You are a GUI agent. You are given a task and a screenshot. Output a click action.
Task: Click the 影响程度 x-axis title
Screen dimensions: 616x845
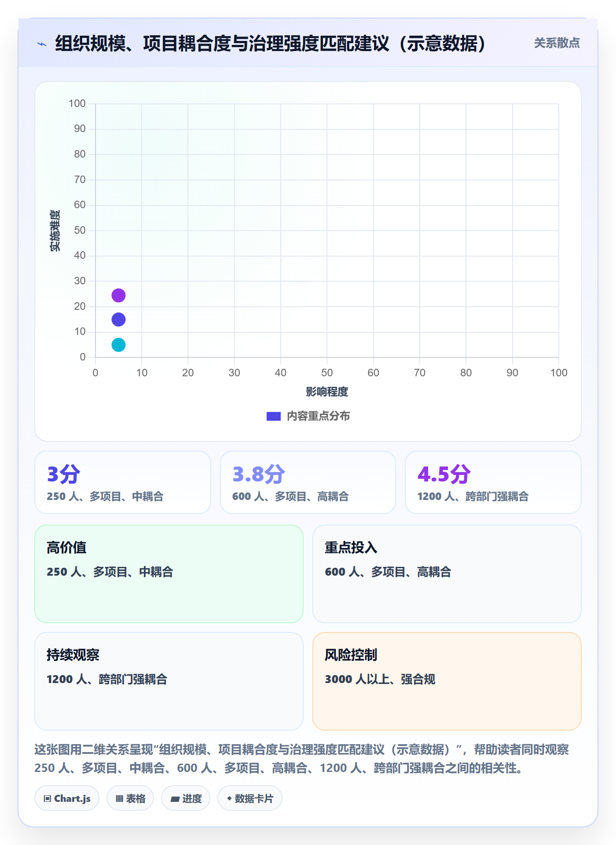pyautogui.click(x=327, y=392)
